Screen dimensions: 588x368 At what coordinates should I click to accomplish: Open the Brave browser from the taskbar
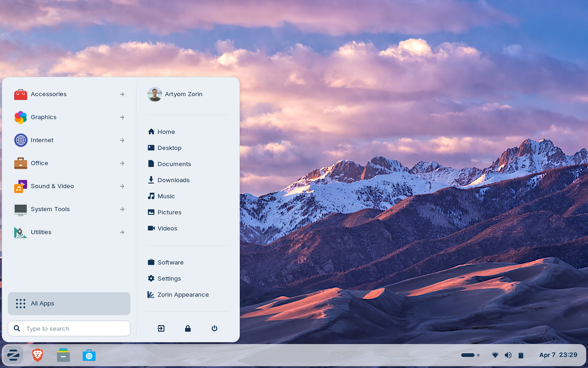click(37, 355)
